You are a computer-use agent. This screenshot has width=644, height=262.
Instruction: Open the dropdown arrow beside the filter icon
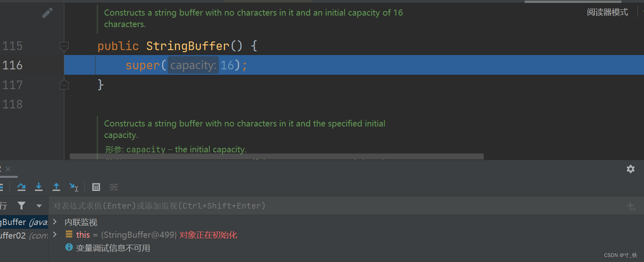pos(39,206)
